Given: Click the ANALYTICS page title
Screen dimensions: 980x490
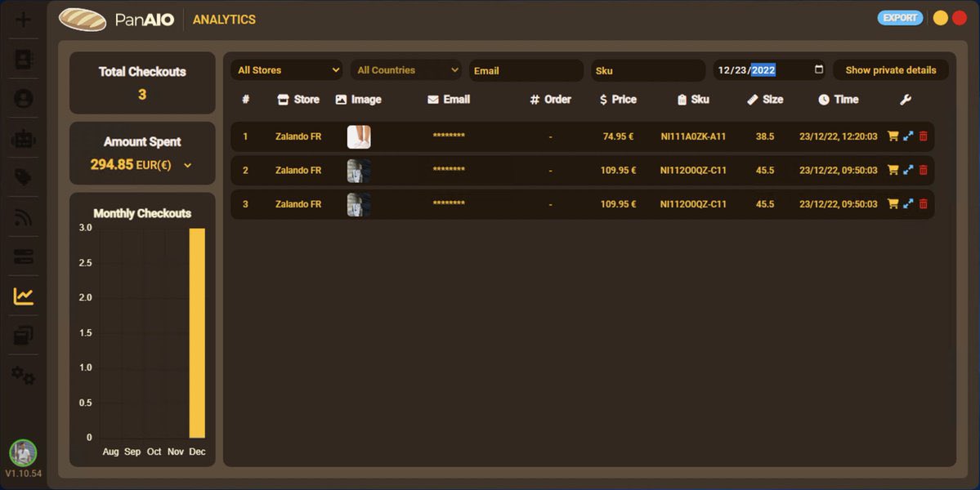Looking at the screenshot, I should [x=224, y=20].
